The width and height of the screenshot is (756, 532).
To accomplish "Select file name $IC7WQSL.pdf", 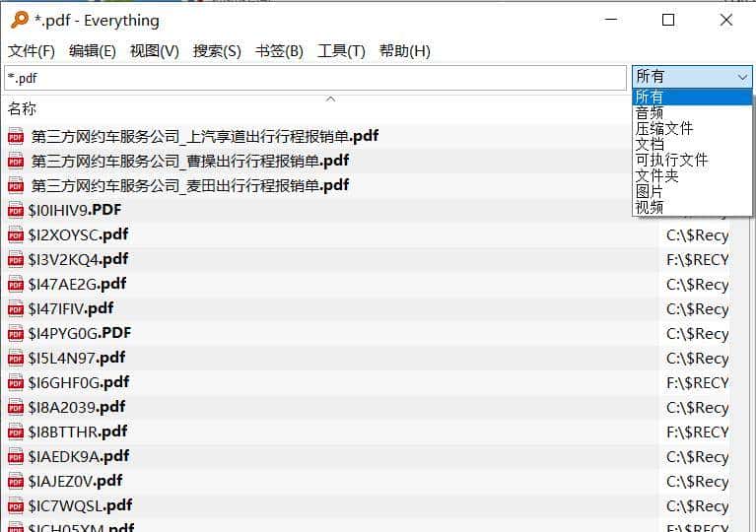I will [x=80, y=505].
